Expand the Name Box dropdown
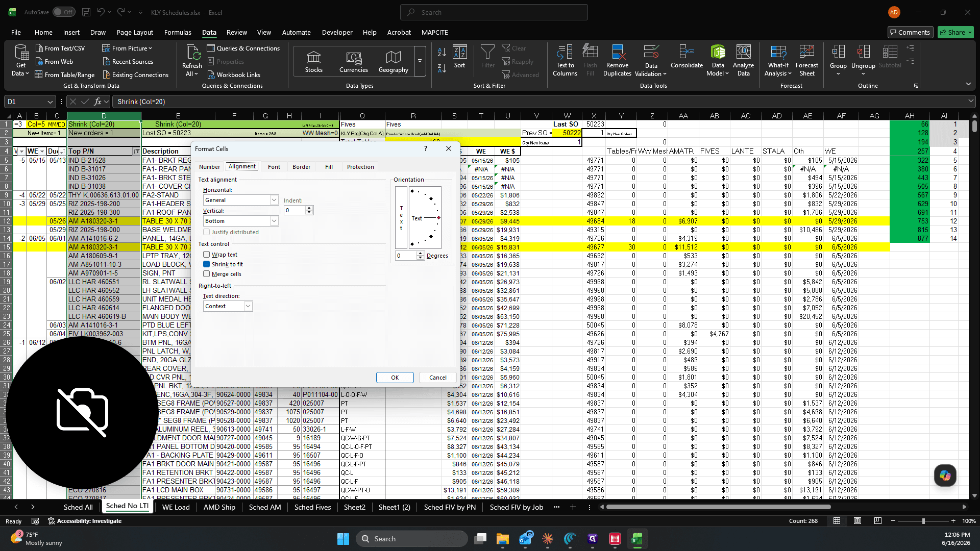Viewport: 980px width, 551px height. point(50,102)
